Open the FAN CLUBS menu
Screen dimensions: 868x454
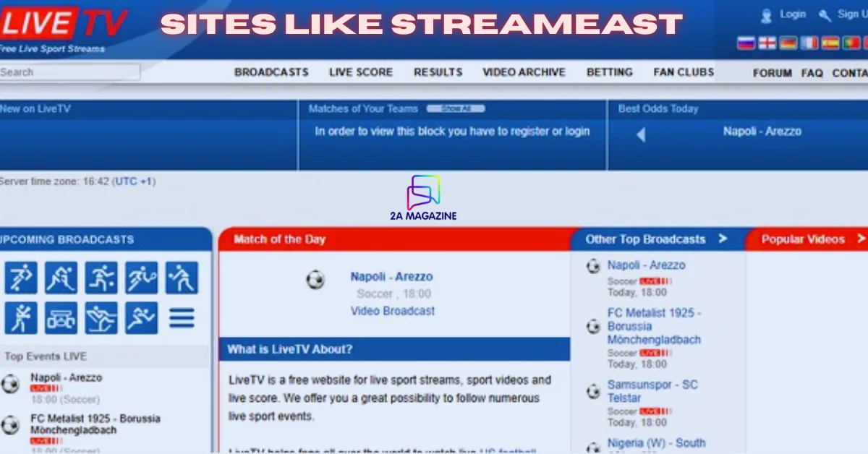pos(684,72)
